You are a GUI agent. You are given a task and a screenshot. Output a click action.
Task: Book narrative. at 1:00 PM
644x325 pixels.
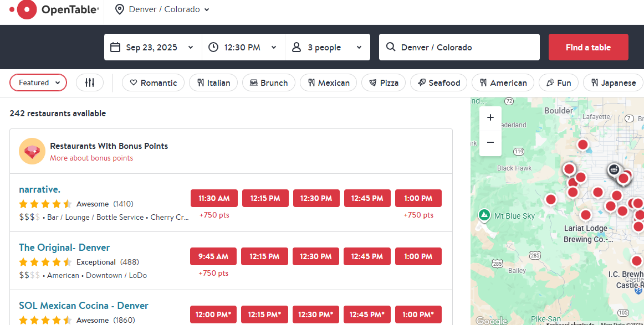418,198
